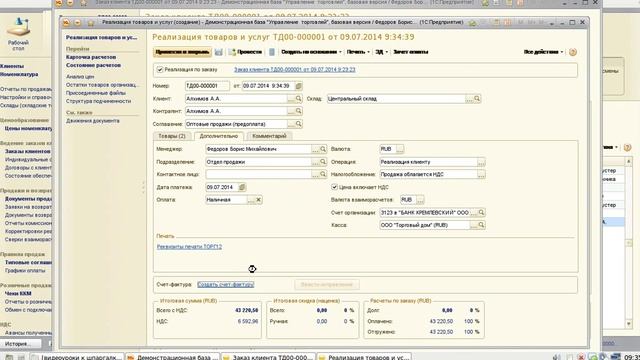The width and height of the screenshot is (640, 360).
Task: Switch to Заказ клиента ТД00-000 taskbar item
Action: [269, 357]
